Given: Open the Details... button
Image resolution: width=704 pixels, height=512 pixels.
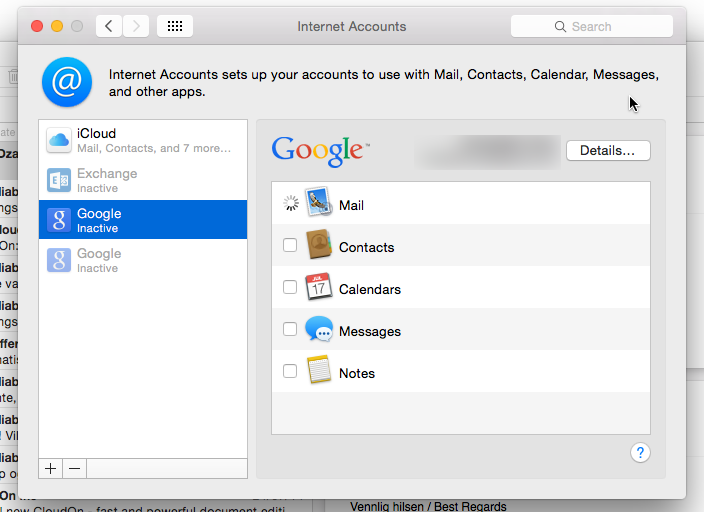Looking at the screenshot, I should click(x=608, y=150).
